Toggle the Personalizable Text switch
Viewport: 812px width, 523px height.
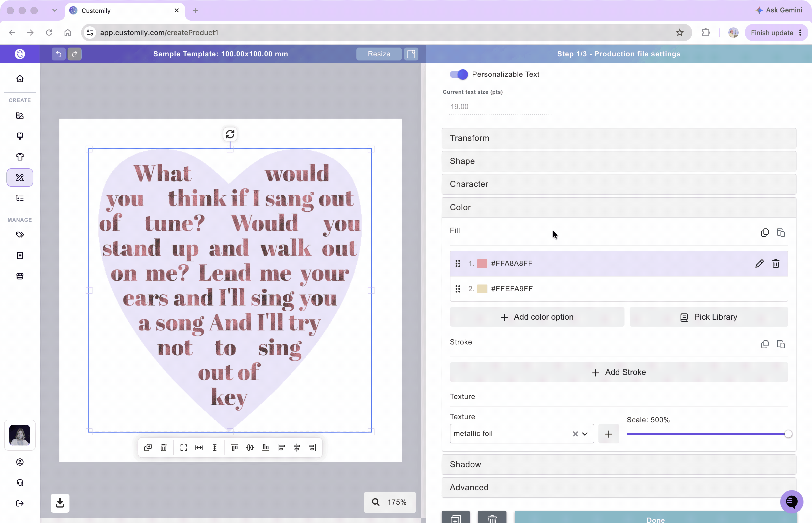pyautogui.click(x=459, y=74)
